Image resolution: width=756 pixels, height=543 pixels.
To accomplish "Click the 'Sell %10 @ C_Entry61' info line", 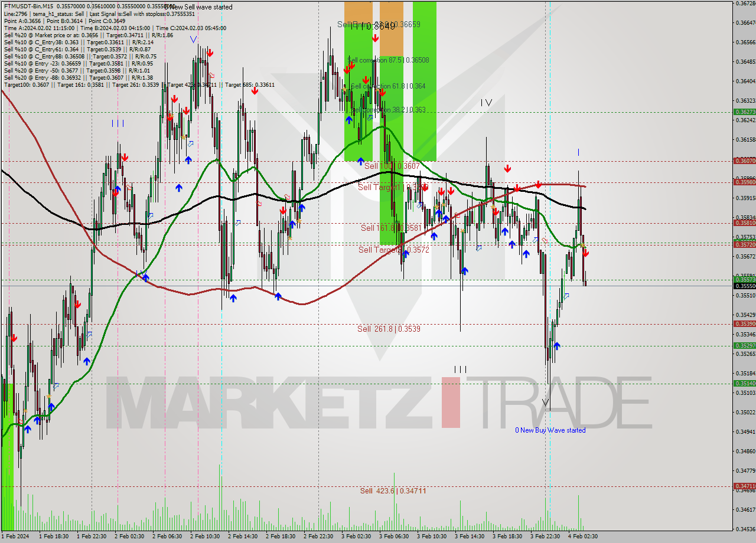I will (77, 49).
